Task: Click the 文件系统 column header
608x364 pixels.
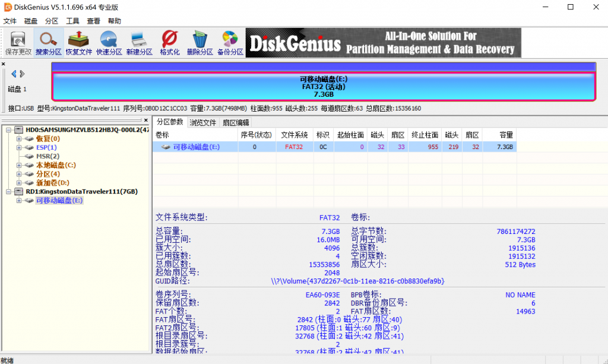Action: 294,135
